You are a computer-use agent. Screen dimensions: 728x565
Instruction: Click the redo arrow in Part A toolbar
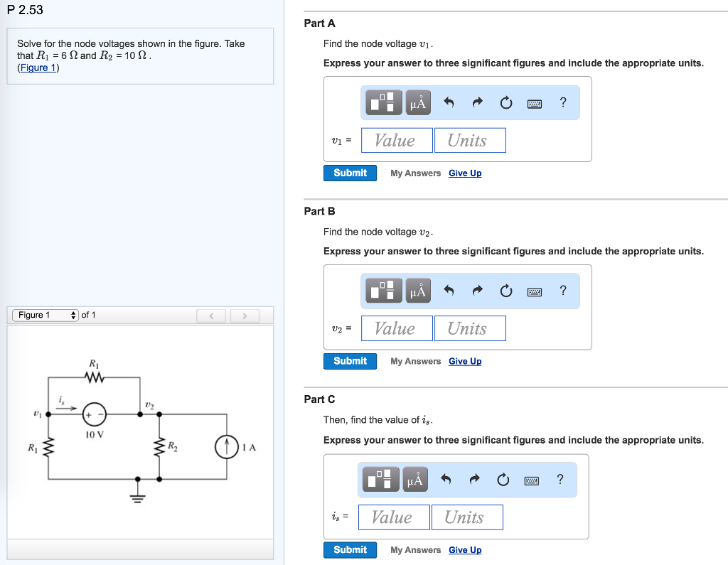pyautogui.click(x=477, y=102)
